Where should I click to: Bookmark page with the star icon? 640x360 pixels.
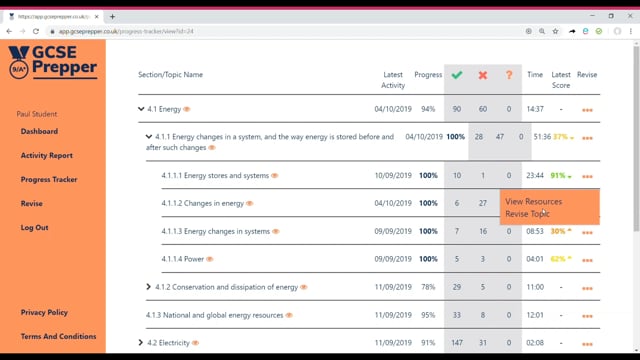[x=555, y=31]
